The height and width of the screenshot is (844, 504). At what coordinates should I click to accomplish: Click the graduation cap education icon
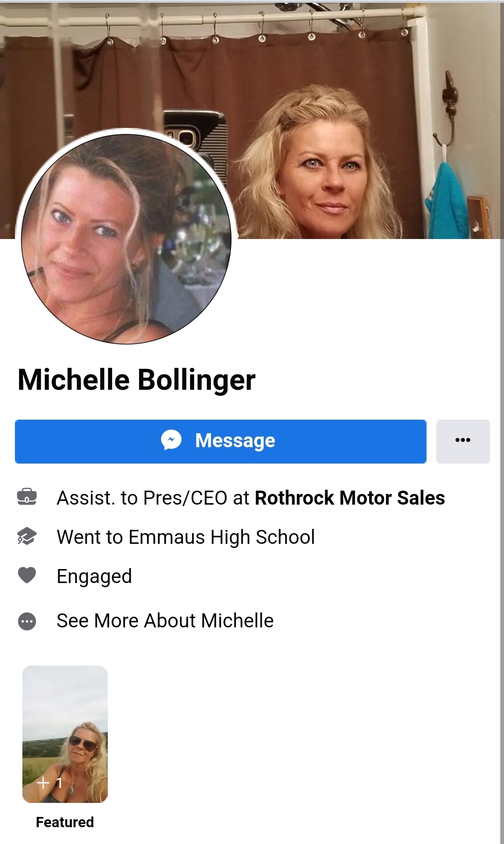click(27, 537)
